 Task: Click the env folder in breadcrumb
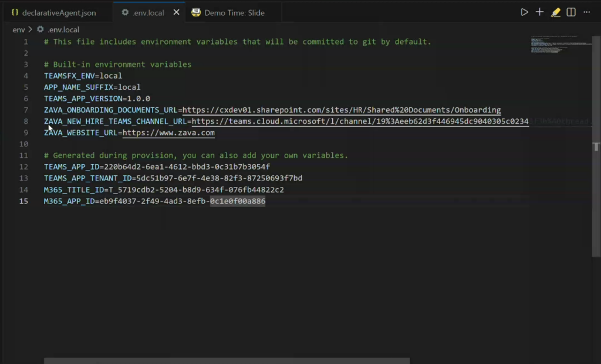click(x=19, y=29)
